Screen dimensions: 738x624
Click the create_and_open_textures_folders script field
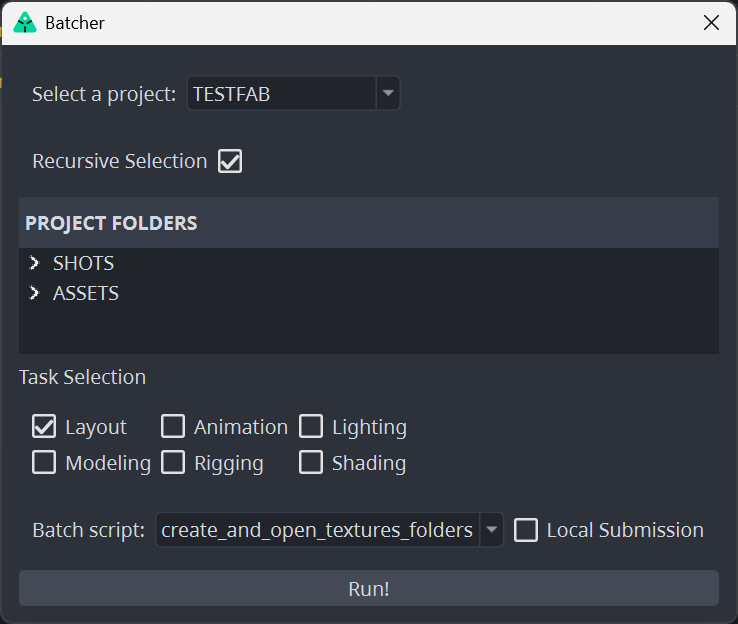click(x=317, y=530)
